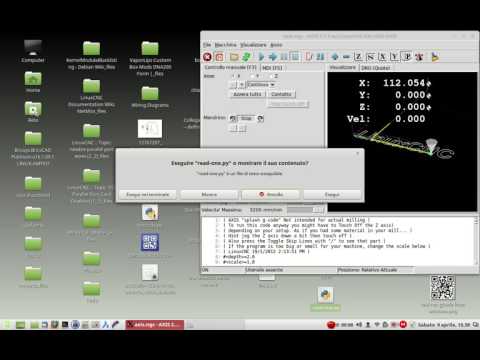Toggle rotate/pan drag mode icon
The width and height of the screenshot is (480, 360).
(419, 57)
